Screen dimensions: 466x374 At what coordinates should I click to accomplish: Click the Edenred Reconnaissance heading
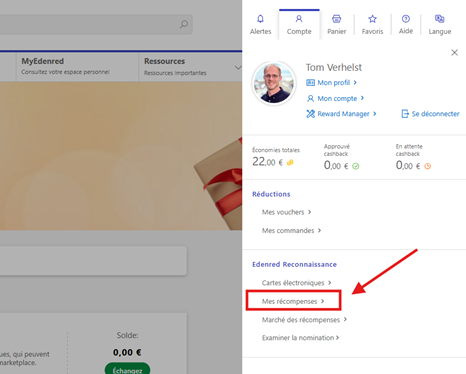[x=294, y=264]
